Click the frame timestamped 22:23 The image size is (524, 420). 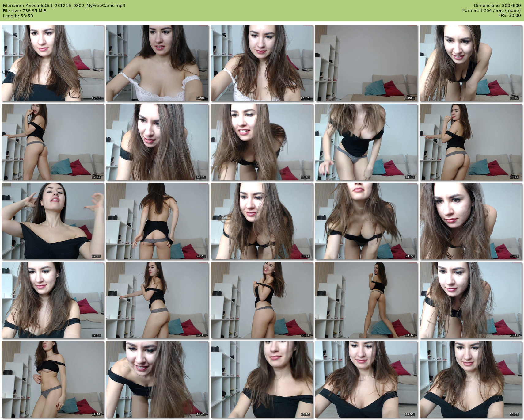pyautogui.click(x=53, y=221)
